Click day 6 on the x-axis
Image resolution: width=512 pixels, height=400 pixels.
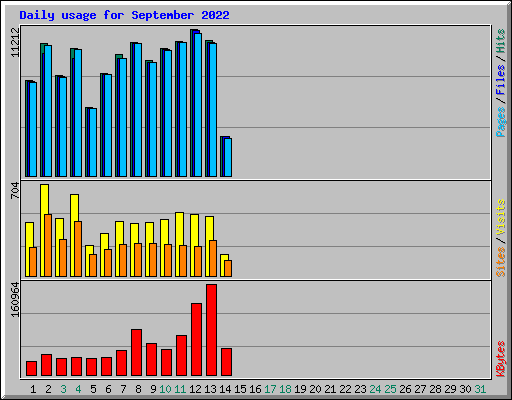coord(108,389)
